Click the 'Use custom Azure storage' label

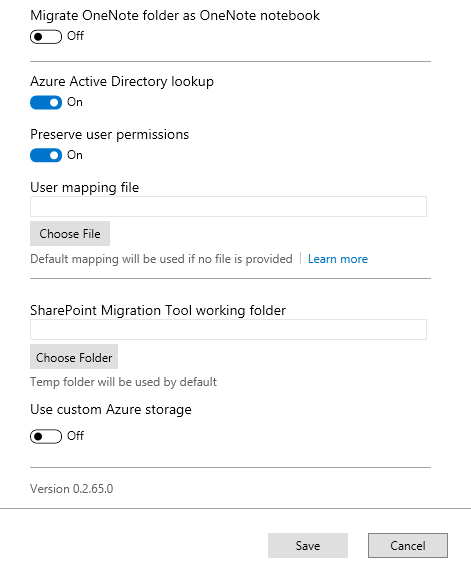tap(111, 410)
